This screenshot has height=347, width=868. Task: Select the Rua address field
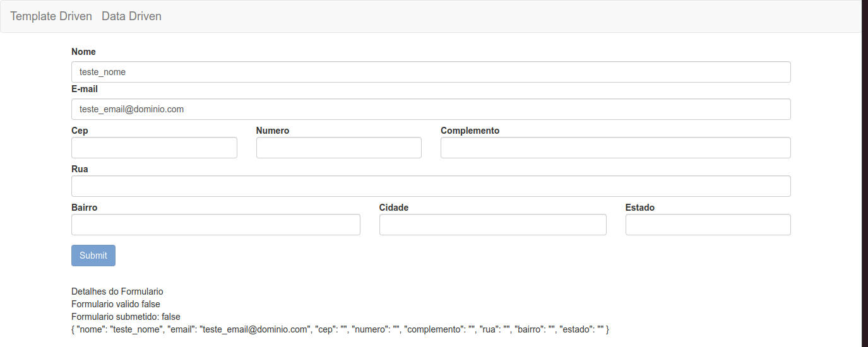pos(431,186)
